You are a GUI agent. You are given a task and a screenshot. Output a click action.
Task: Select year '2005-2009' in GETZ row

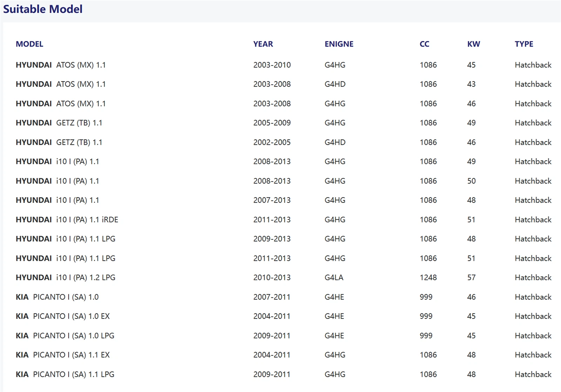(272, 123)
